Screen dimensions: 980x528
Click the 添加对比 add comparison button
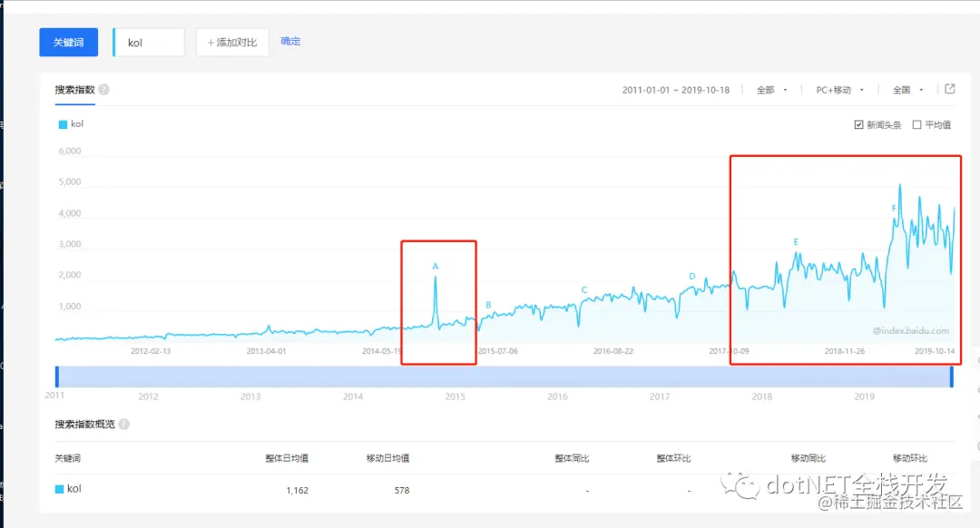click(x=232, y=43)
